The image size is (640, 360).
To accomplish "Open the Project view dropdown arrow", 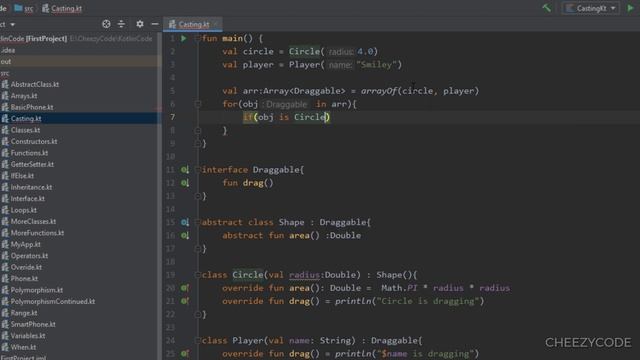I will tap(13, 24).
